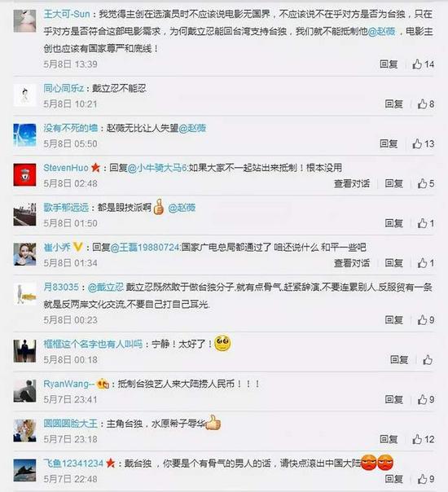Like the 05月8日 01:50 comment

[x=426, y=223]
